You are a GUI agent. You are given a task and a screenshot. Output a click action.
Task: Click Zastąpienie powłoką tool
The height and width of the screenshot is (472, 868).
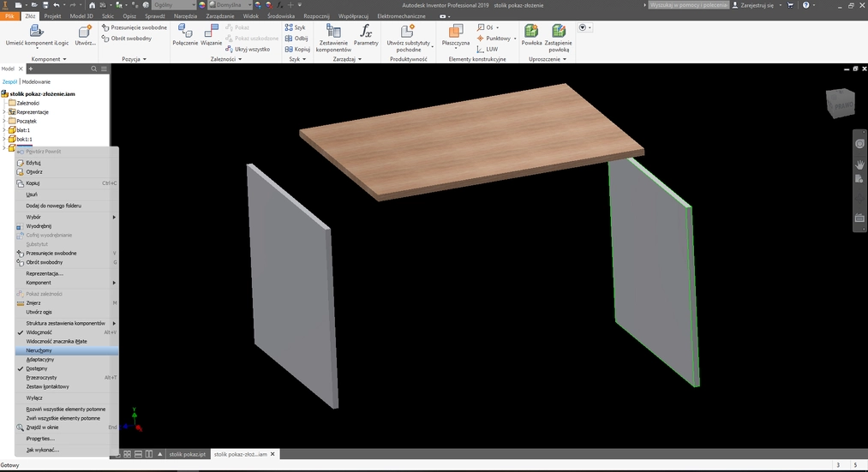click(559, 39)
